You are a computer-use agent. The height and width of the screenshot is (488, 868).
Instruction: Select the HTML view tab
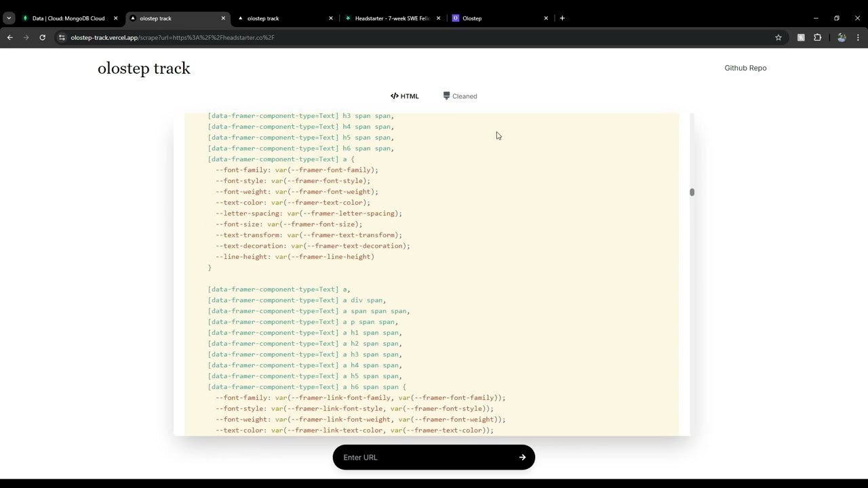(405, 96)
